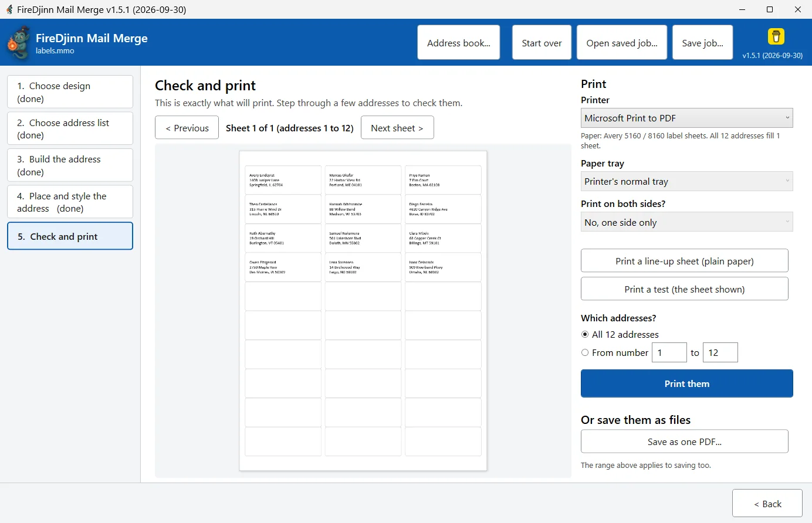This screenshot has height=523, width=812.
Task: Open the Printer dropdown
Action: click(x=686, y=118)
